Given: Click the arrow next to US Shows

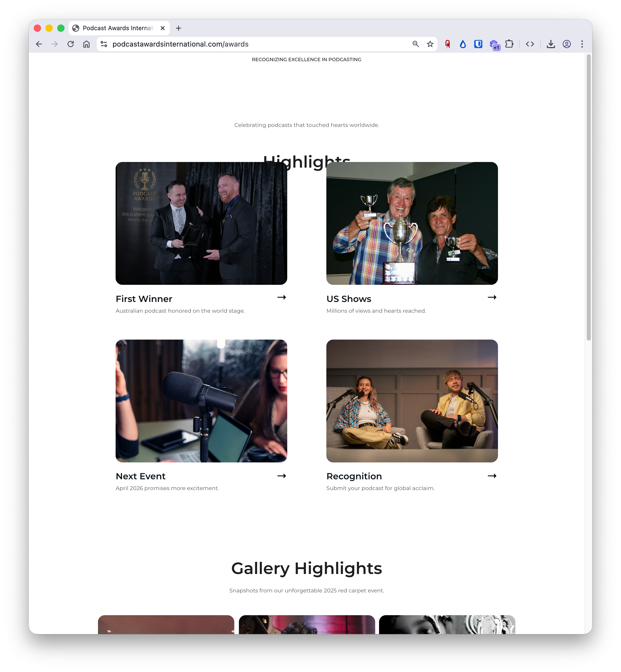Looking at the screenshot, I should tap(492, 297).
